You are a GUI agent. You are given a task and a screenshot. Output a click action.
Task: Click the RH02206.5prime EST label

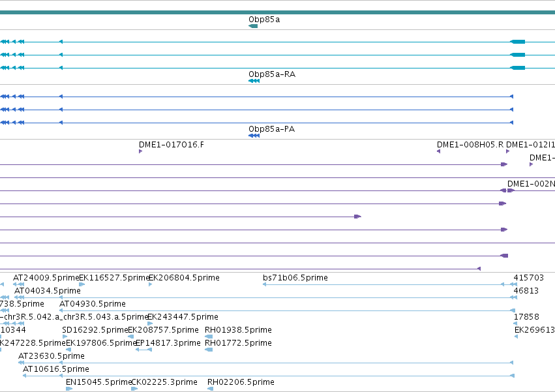pos(241,382)
